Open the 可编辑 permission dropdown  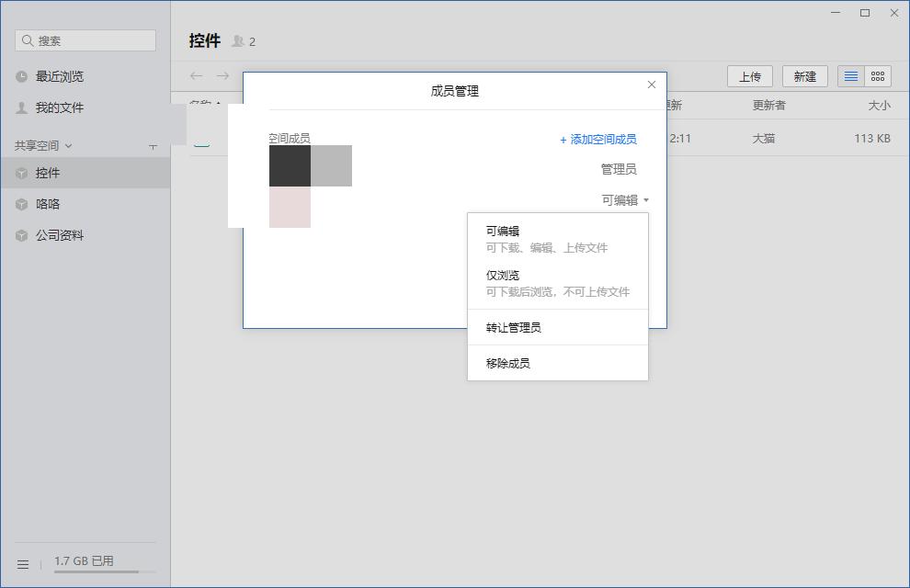coord(625,198)
